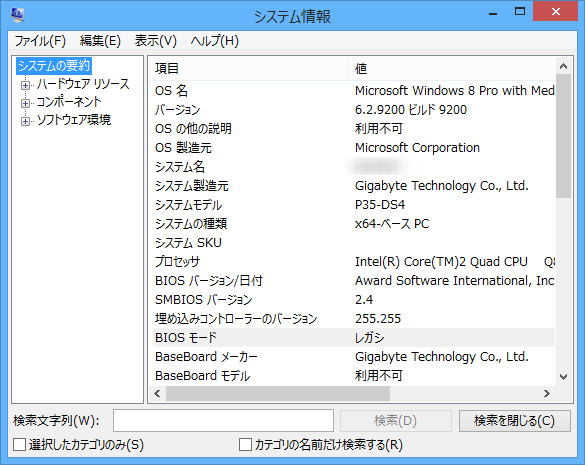This screenshot has width=585, height=465.
Task: Click 検索を閉じる(C) button
Action: [514, 421]
